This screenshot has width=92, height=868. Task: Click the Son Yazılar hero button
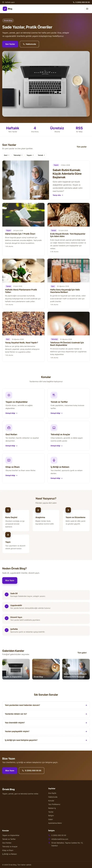click(x=10, y=44)
